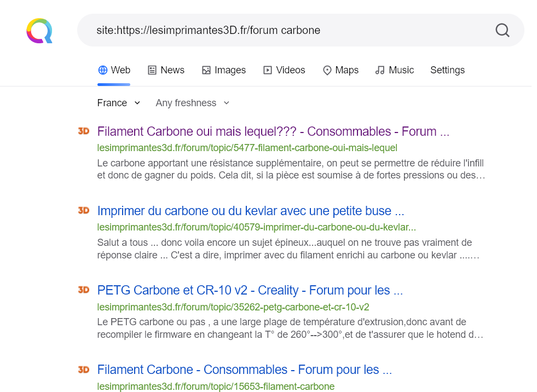537x392 pixels.
Task: Click the newspaper icon beside News
Action: tap(152, 70)
